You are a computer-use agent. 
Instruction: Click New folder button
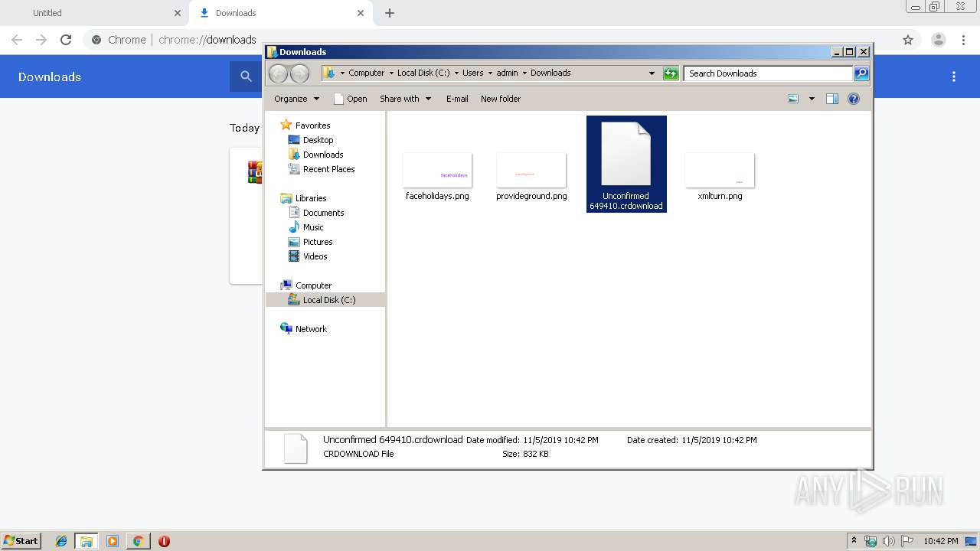point(501,99)
